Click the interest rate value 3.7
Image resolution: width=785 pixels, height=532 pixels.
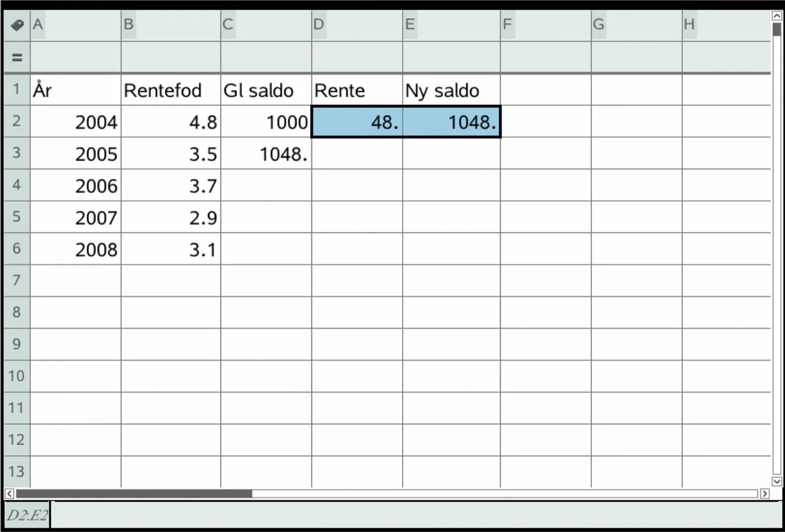(171, 186)
